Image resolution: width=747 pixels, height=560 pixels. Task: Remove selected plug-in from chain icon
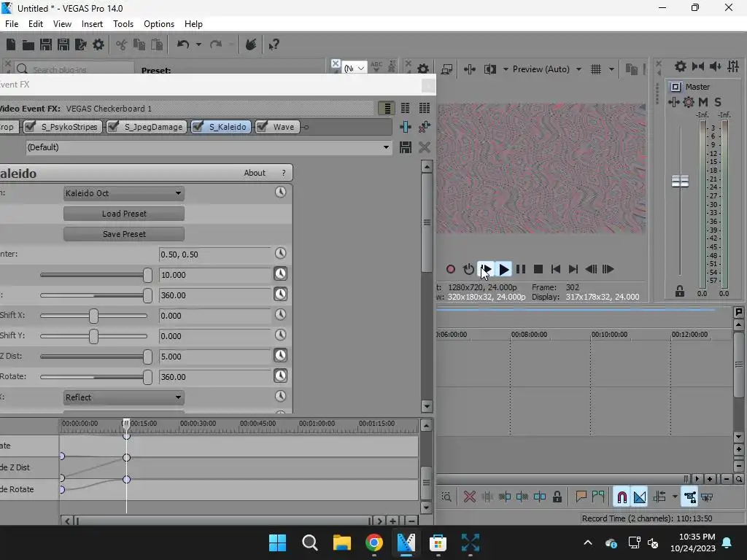tap(424, 127)
